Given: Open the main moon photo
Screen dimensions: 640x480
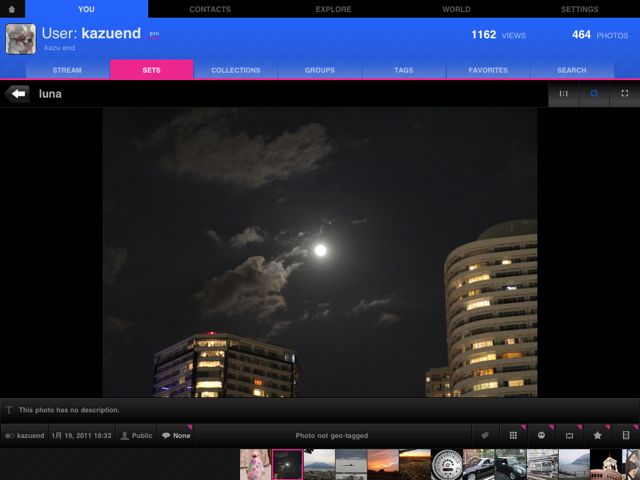Looking at the screenshot, I should click(x=320, y=252).
